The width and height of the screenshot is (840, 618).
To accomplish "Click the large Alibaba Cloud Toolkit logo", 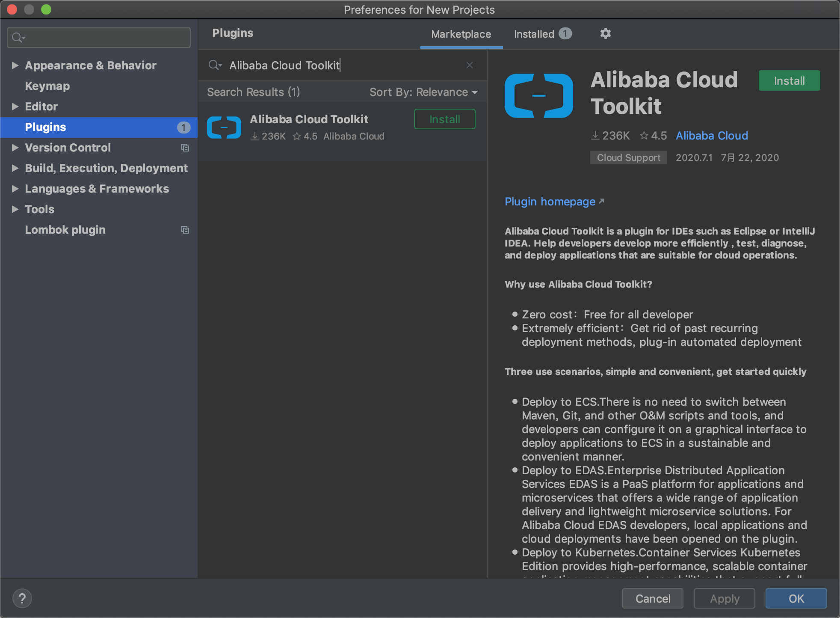I will (x=539, y=95).
